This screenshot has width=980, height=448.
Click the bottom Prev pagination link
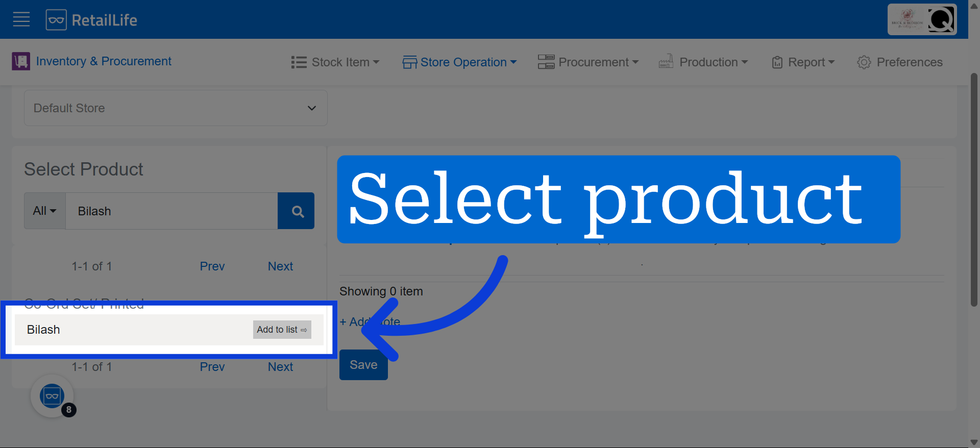(x=212, y=367)
